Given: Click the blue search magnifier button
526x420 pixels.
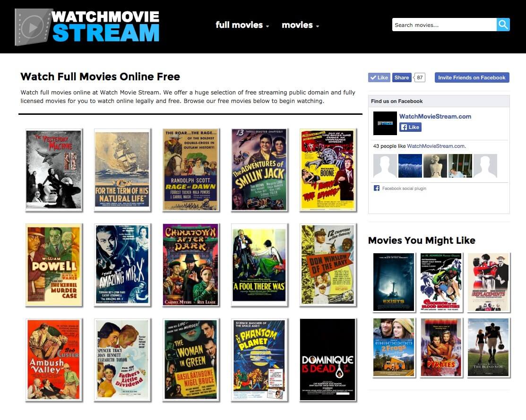Looking at the screenshot, I should [x=503, y=25].
